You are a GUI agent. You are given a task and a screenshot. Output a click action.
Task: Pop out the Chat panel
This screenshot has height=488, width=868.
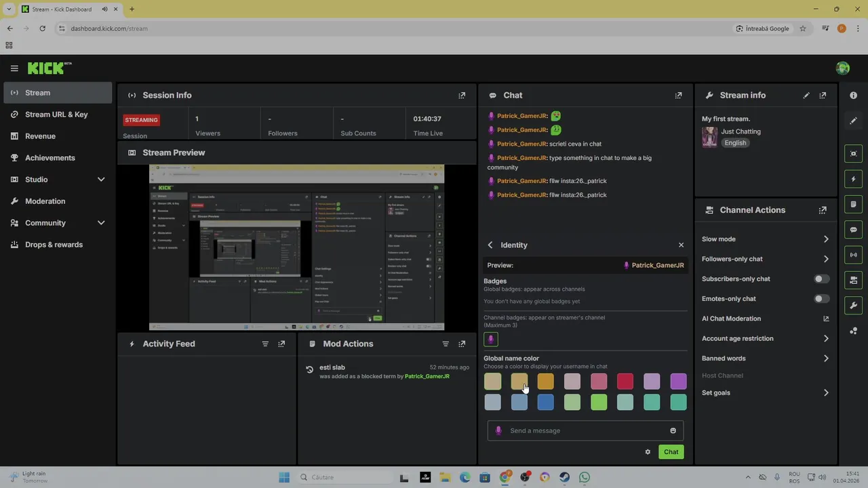pos(678,96)
